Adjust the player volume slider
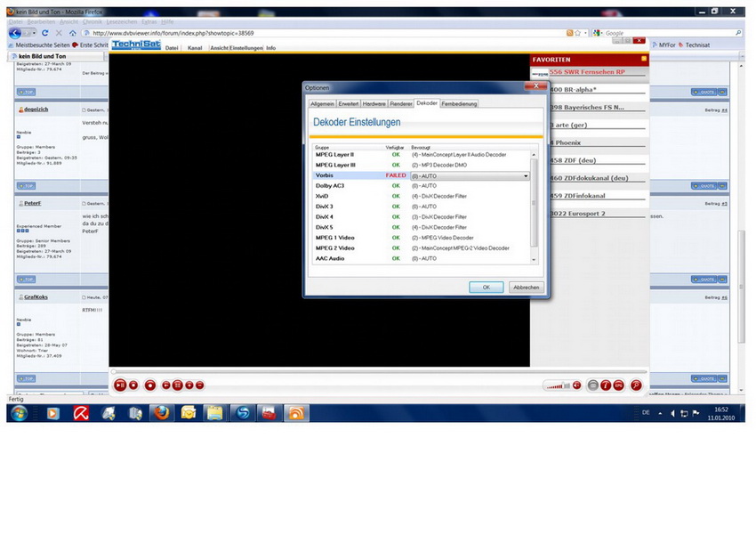Viewport: 756px width, 535px height. 557,385
